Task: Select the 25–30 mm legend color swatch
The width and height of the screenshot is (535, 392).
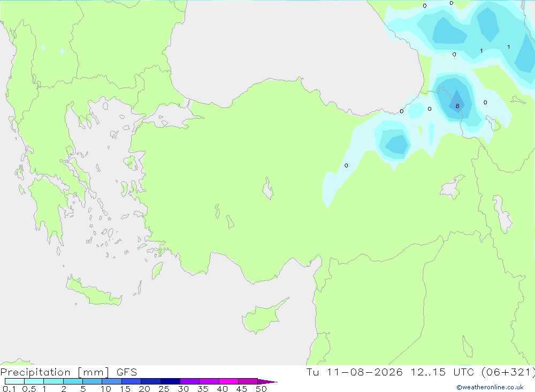Action: point(170,381)
